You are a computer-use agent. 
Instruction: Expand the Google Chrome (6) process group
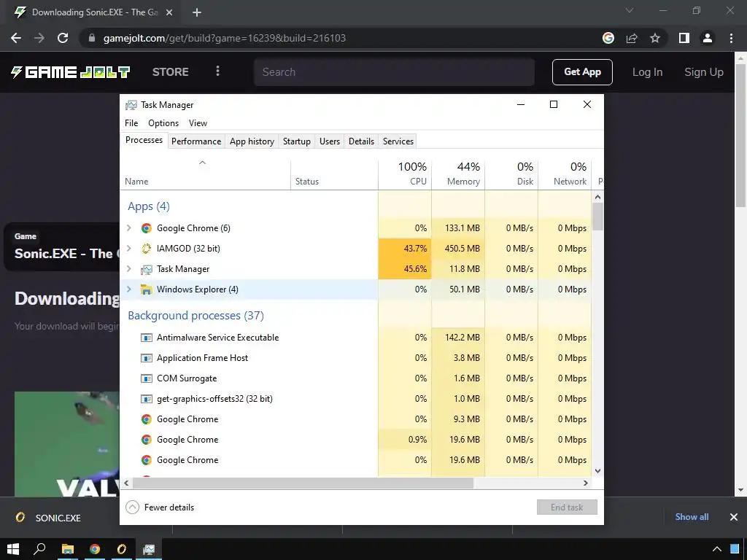128,228
